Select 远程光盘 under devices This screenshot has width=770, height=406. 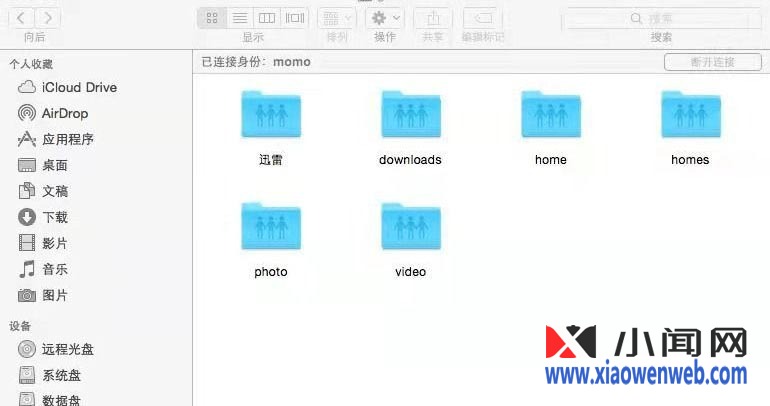[67, 349]
